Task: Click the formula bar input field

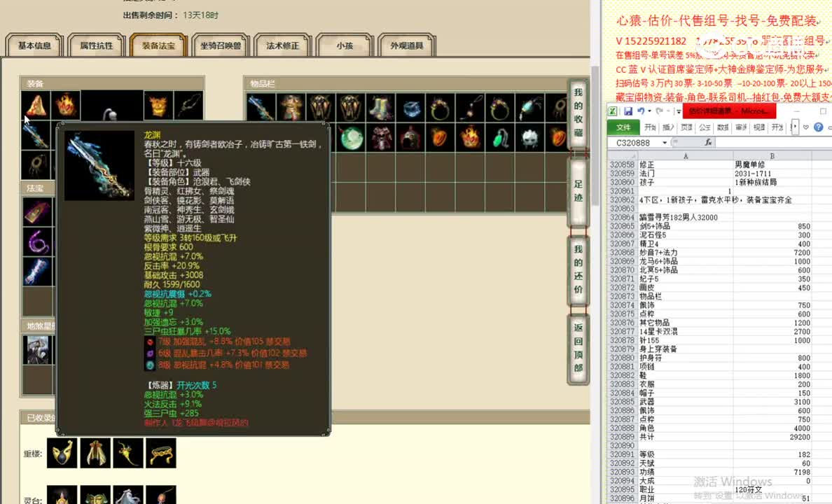Action: pyautogui.click(x=770, y=143)
